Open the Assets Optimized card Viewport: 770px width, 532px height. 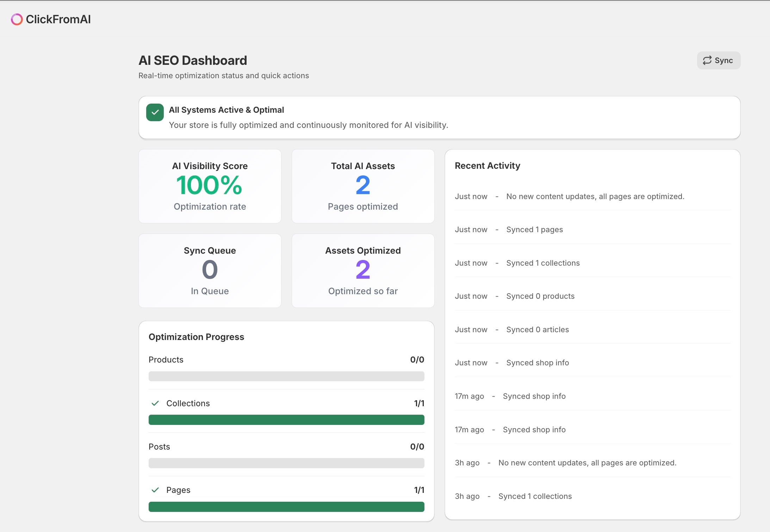pos(363,271)
